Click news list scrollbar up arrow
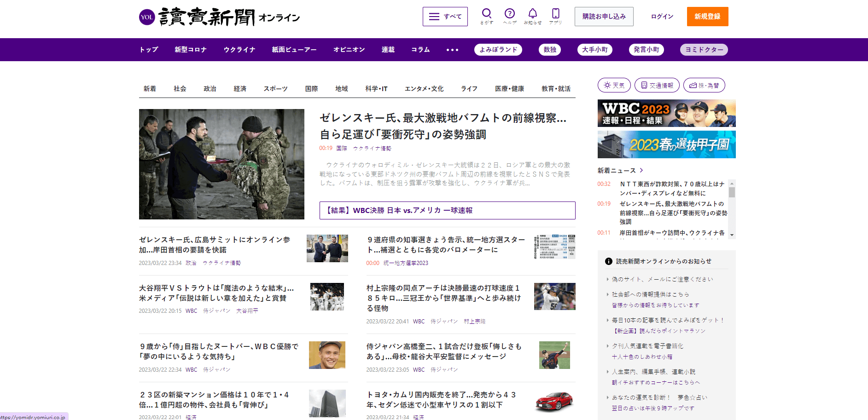868x420 pixels. pos(732,183)
